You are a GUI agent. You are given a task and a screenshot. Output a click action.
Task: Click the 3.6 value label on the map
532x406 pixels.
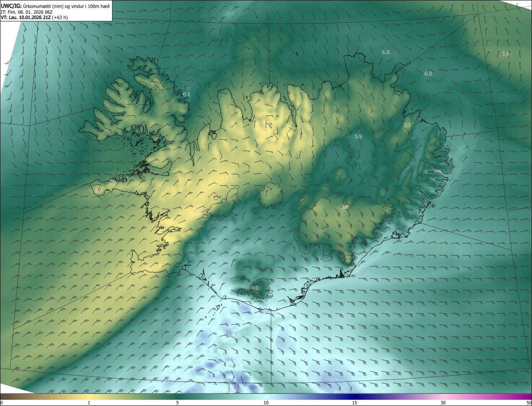(x=505, y=54)
